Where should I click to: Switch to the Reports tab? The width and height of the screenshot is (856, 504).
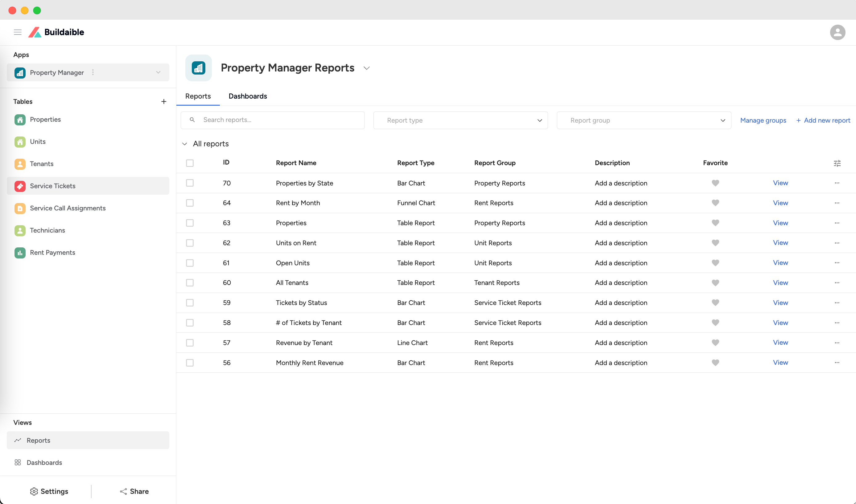(198, 96)
